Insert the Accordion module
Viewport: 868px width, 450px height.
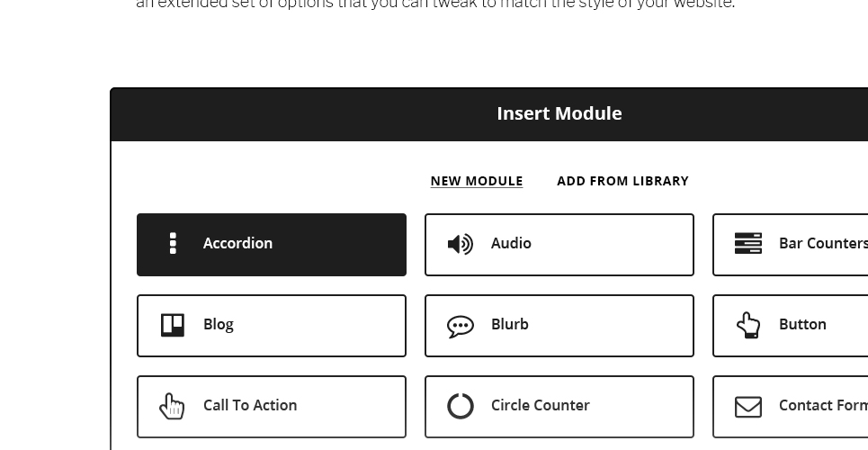(272, 245)
